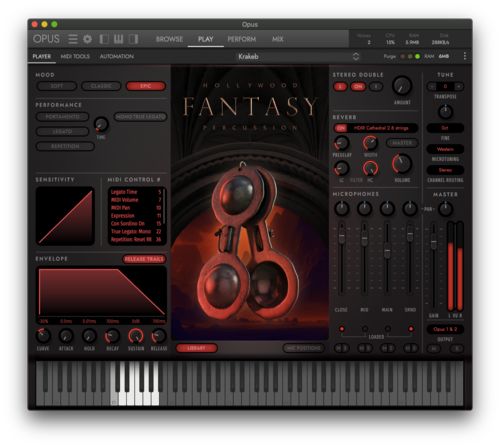The width and height of the screenshot is (500, 447).
Task: Click the Envelope Curve knob
Action: (43, 336)
